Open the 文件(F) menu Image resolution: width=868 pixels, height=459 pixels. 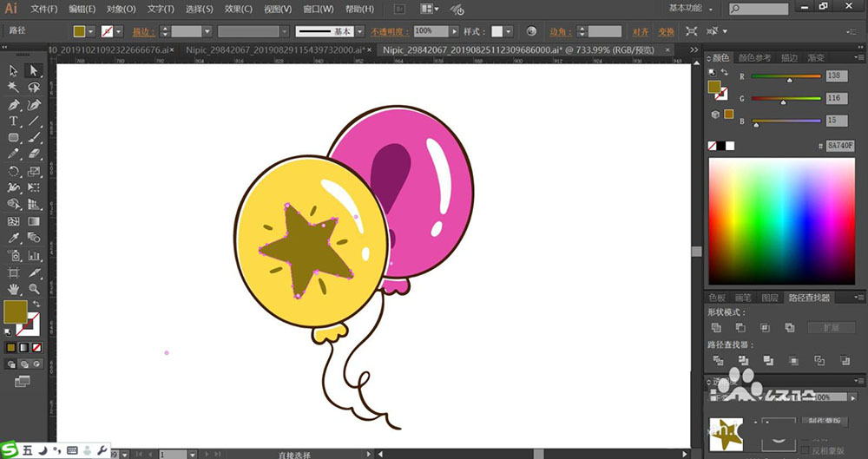click(x=44, y=9)
